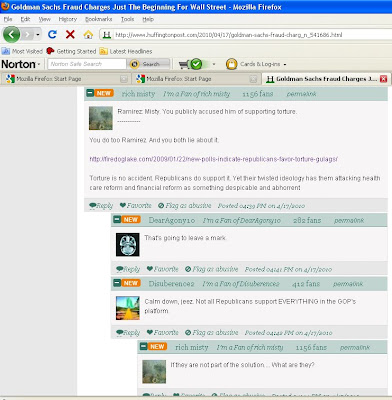This screenshot has width=392, height=400.
Task: Collapse the DearAgony10 comment
Action: click(117, 219)
